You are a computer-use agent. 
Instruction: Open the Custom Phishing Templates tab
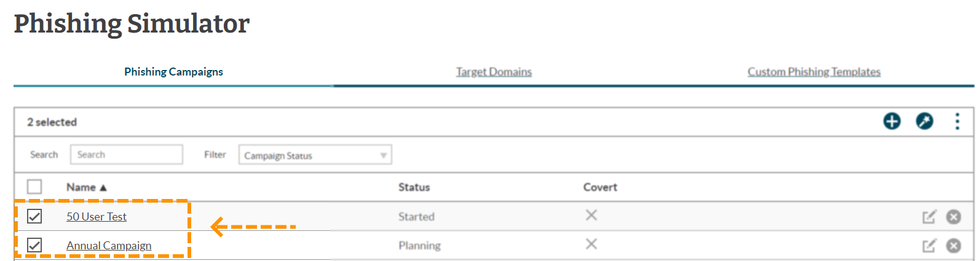click(814, 72)
